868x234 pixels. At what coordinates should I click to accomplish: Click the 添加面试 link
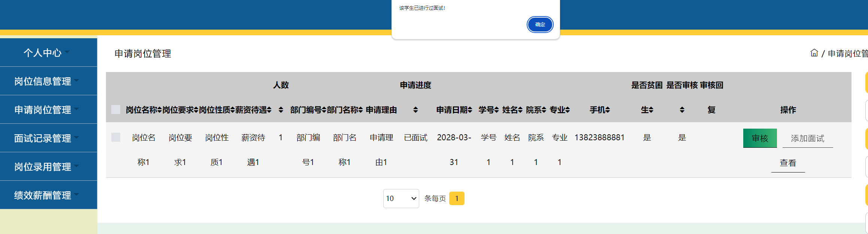[807, 138]
